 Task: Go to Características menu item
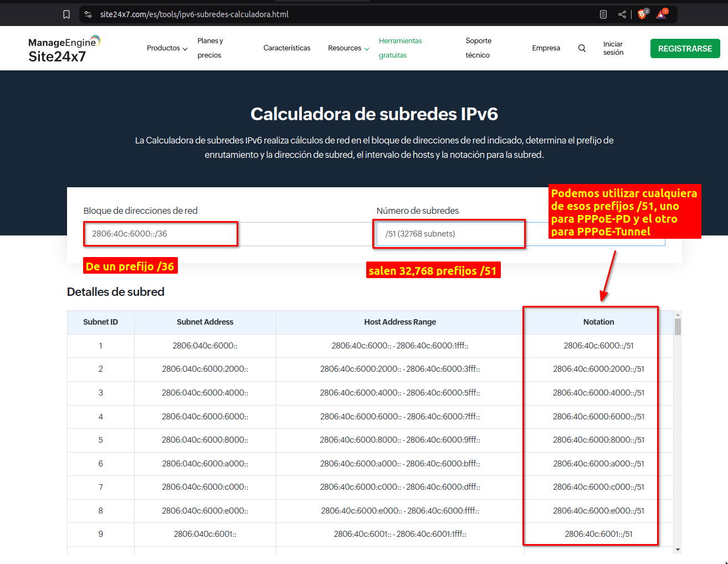[x=286, y=48]
